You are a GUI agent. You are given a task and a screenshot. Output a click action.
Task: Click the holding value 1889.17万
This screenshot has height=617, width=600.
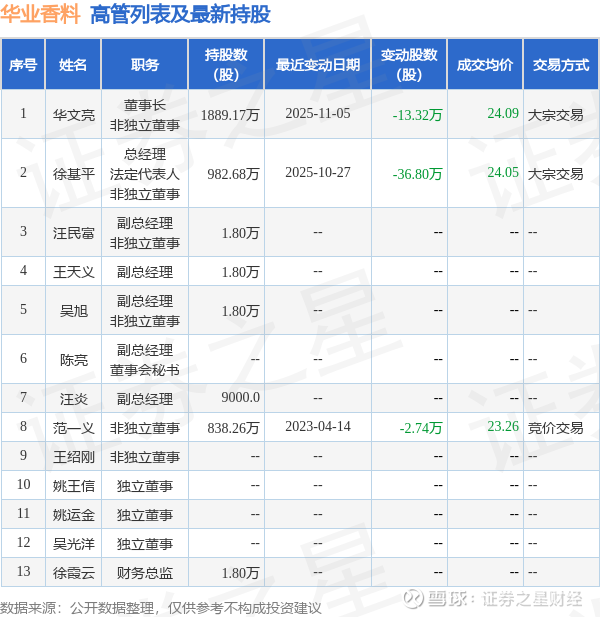coord(230,115)
